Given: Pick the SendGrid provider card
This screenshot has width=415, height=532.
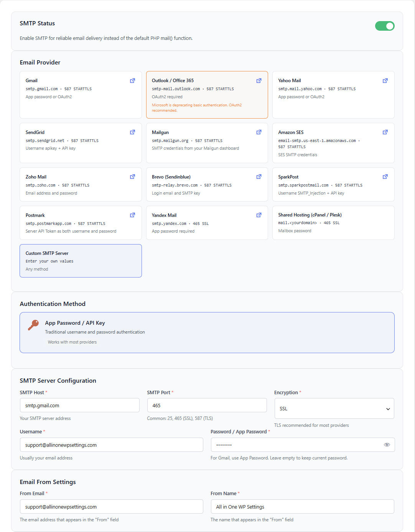Looking at the screenshot, I should [81, 143].
